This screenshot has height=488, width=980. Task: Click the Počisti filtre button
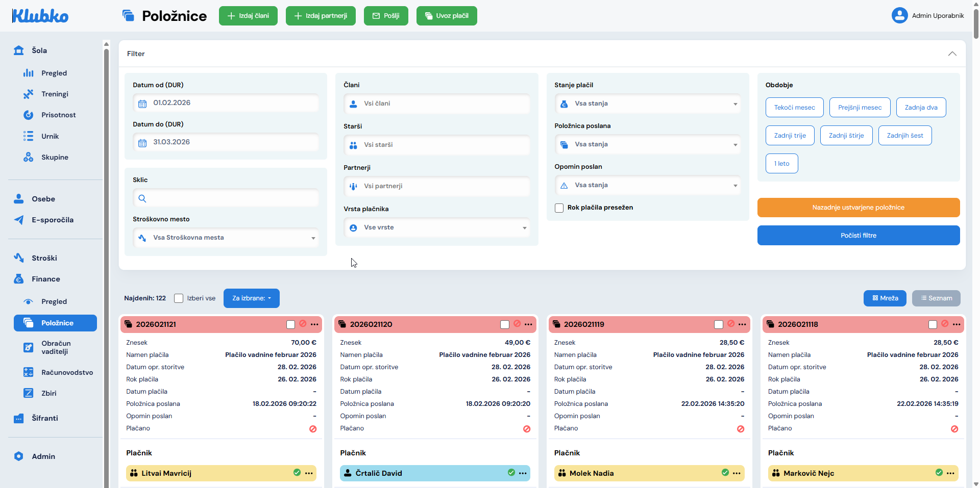coord(858,236)
